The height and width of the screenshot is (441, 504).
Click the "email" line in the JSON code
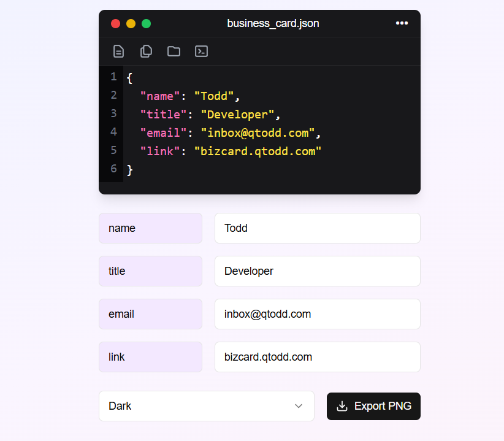point(230,132)
